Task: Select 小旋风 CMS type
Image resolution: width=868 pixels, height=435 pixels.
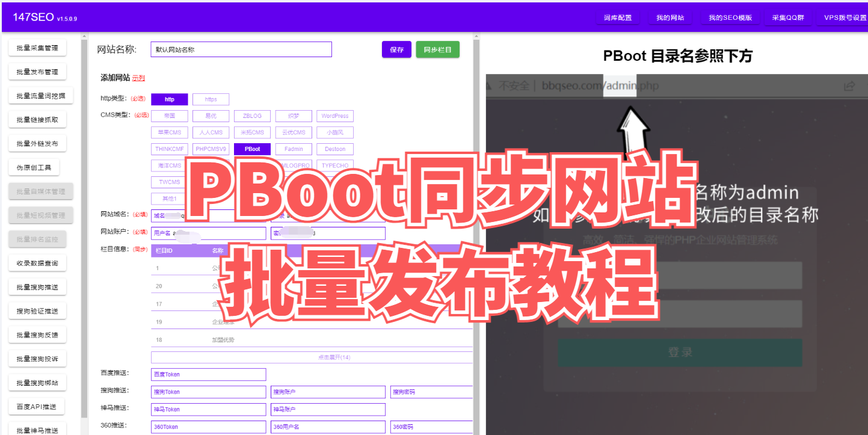Action: pos(335,132)
